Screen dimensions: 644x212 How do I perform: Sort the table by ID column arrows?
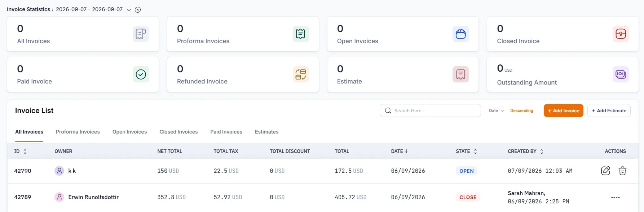25,152
